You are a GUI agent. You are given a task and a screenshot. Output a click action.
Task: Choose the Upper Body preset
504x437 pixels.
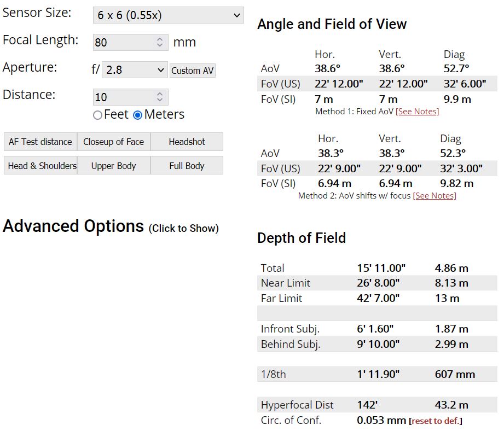click(x=113, y=166)
